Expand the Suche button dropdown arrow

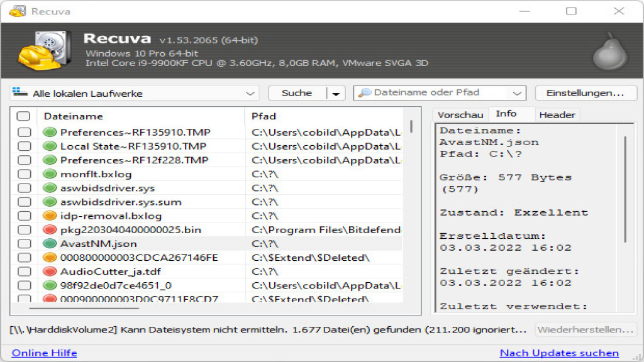tap(336, 94)
